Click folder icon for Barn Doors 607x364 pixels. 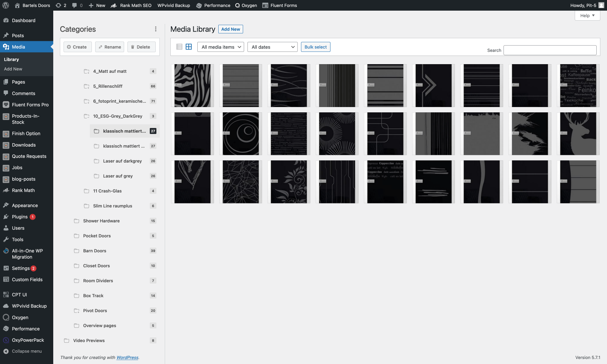coord(77,251)
